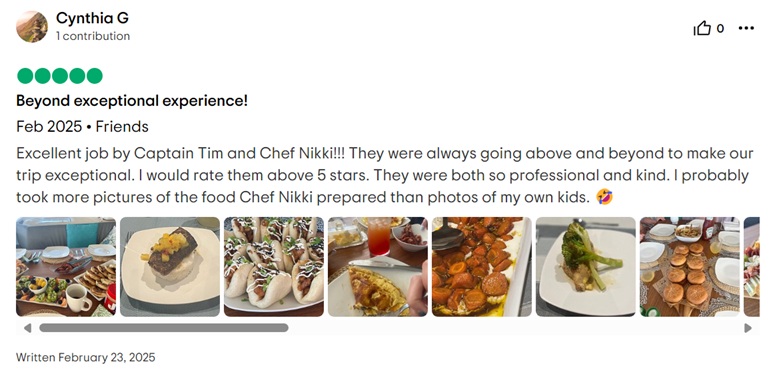This screenshot has width=778, height=373.
Task: Open the Beyond exceptional experience title
Action: point(132,101)
